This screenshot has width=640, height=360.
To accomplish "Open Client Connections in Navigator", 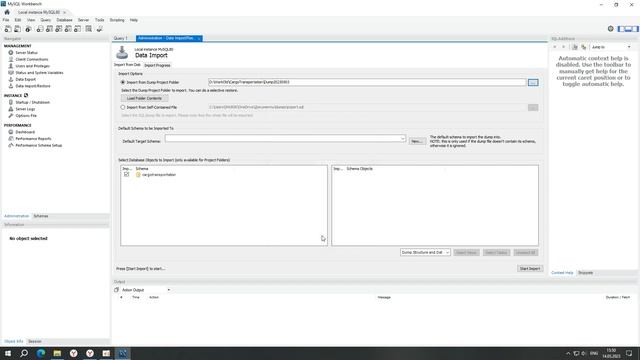I will click(32, 59).
